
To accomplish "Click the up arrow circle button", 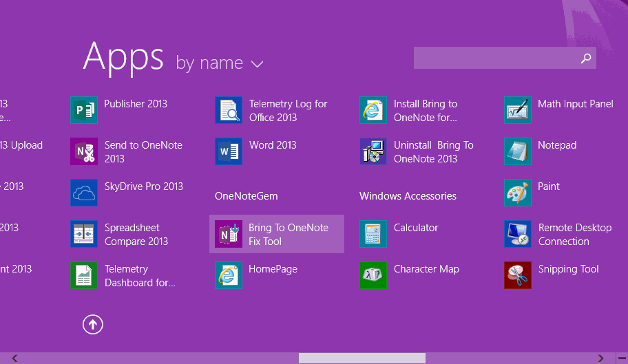I will pyautogui.click(x=93, y=324).
